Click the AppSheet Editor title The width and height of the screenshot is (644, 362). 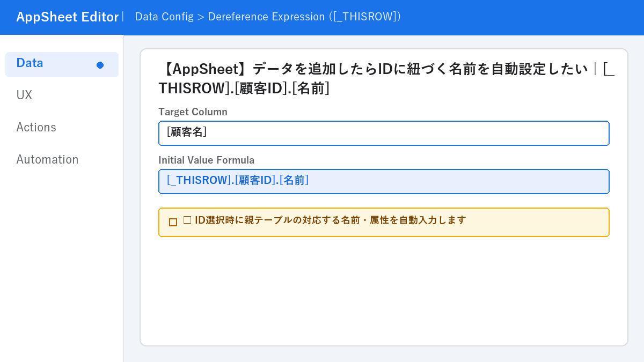tap(67, 17)
